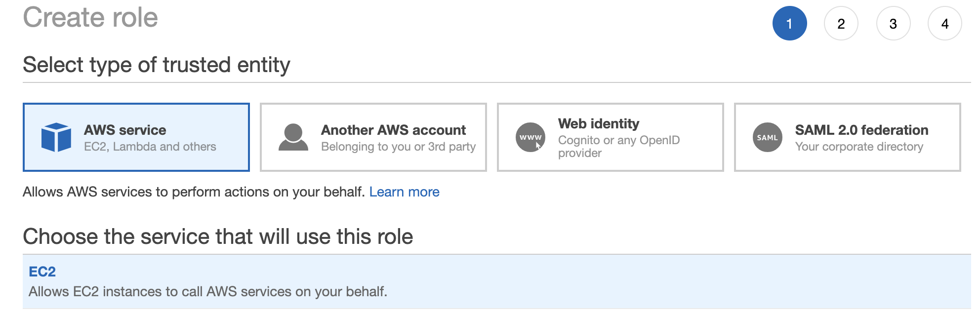This screenshot has height=313, width=980.
Task: Jump to step 2 indicator
Action: [x=841, y=23]
